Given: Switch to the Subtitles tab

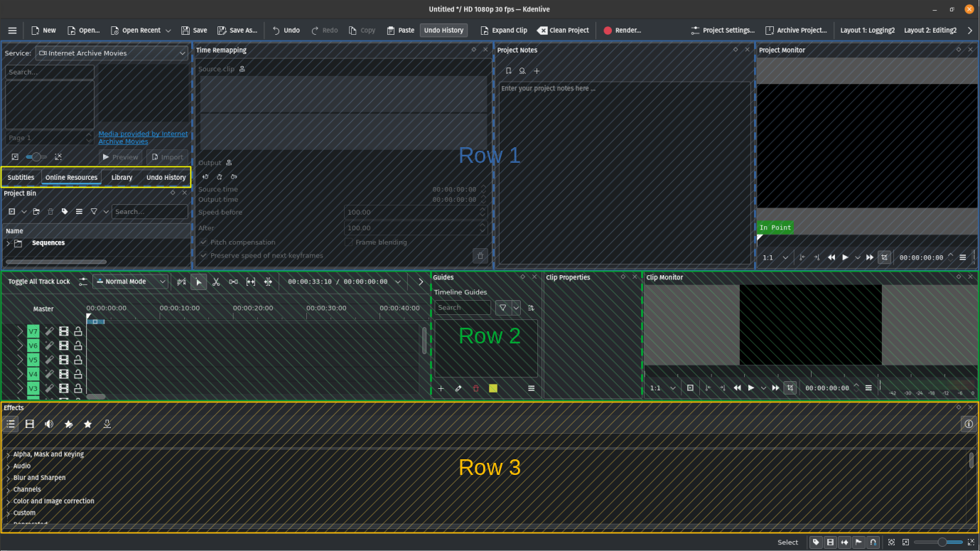Looking at the screenshot, I should click(x=21, y=178).
